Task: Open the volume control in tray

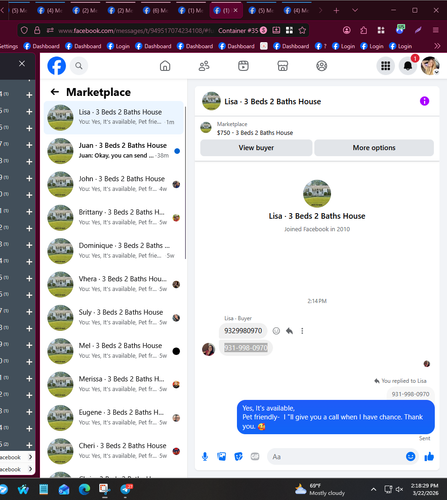Action: pos(399,489)
